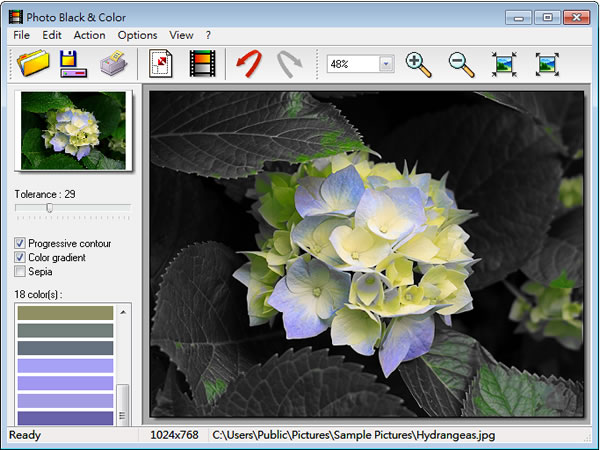
Task: Open the Action menu
Action: (89, 35)
